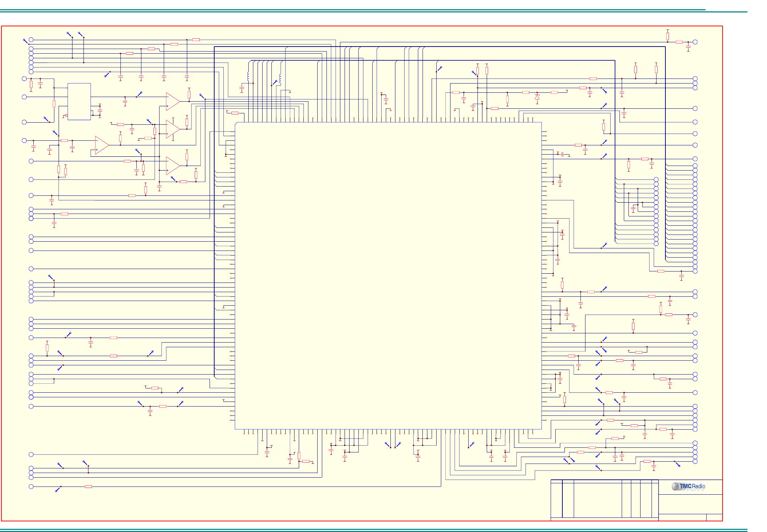This screenshot has width=767, height=532.
Task: Select the bottom-most port circle on left edge
Action: click(x=31, y=487)
